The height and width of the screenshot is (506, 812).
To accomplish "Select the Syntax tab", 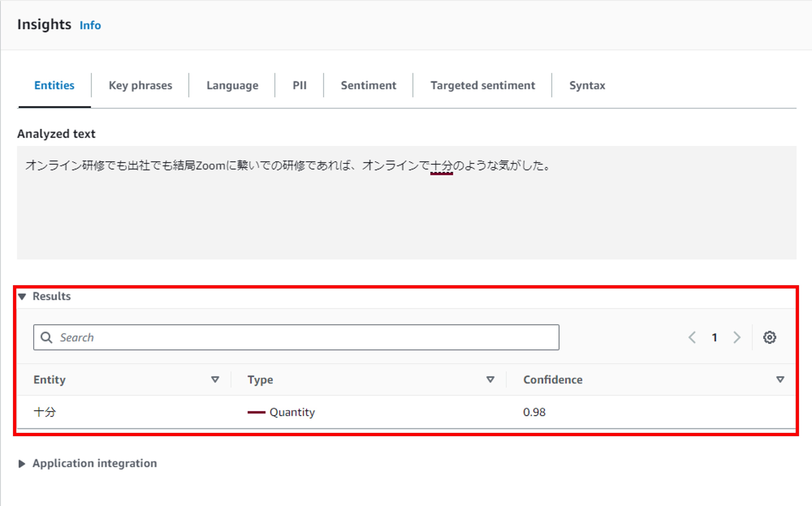I will click(587, 85).
